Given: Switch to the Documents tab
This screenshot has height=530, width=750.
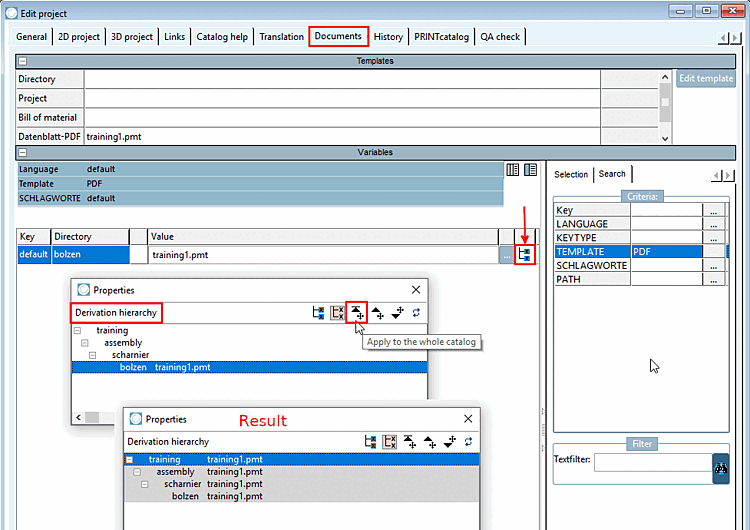Looking at the screenshot, I should (338, 36).
